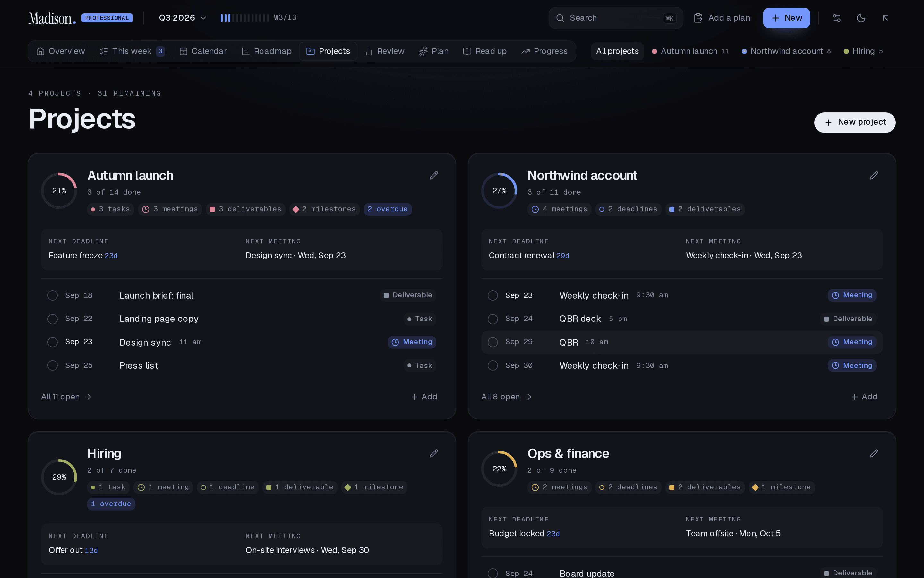Open the Read up tab book icon

(484, 51)
